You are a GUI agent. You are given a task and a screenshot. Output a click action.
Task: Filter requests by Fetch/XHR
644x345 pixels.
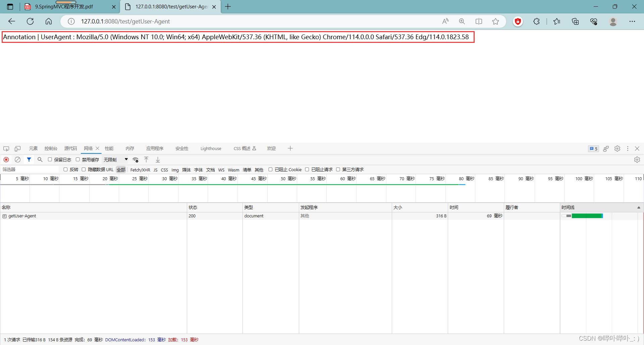tap(140, 170)
